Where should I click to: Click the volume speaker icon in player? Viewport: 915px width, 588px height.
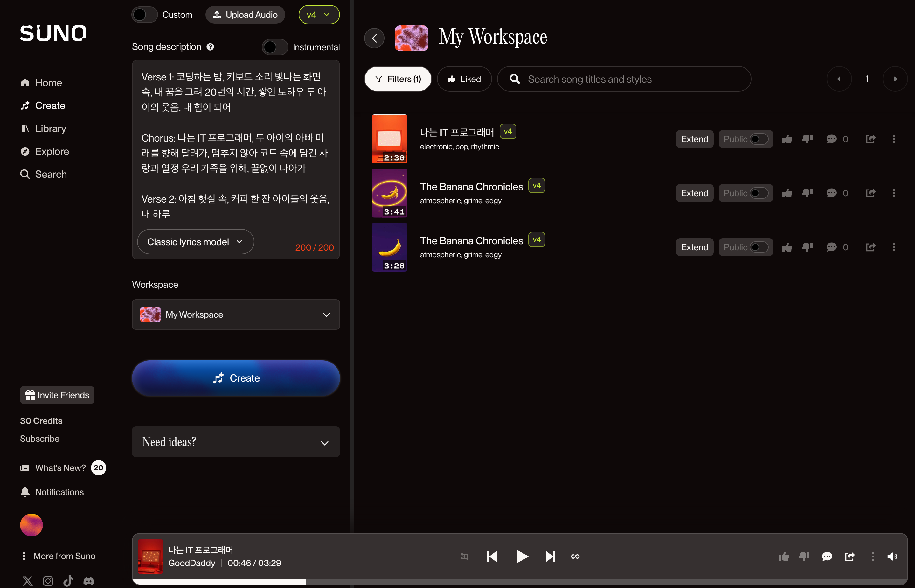click(892, 556)
